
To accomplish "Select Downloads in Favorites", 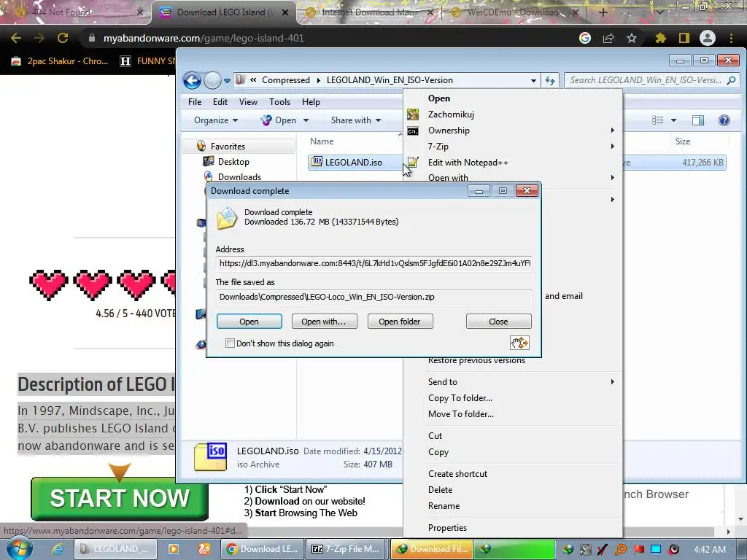I will click(239, 176).
